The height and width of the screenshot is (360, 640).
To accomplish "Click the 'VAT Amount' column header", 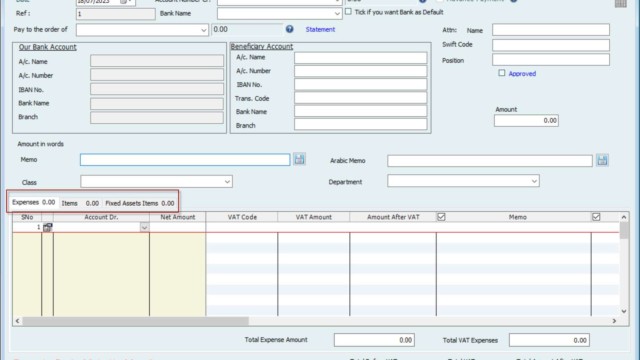I will 313,217.
